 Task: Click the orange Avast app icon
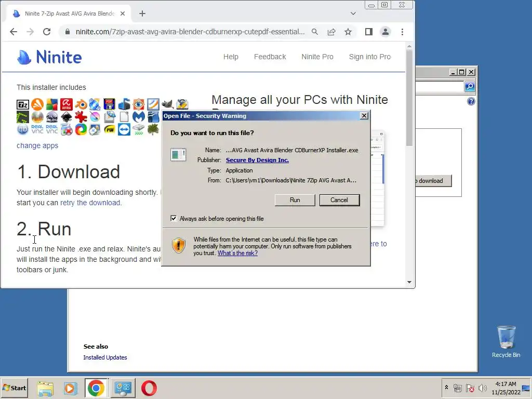pos(37,104)
